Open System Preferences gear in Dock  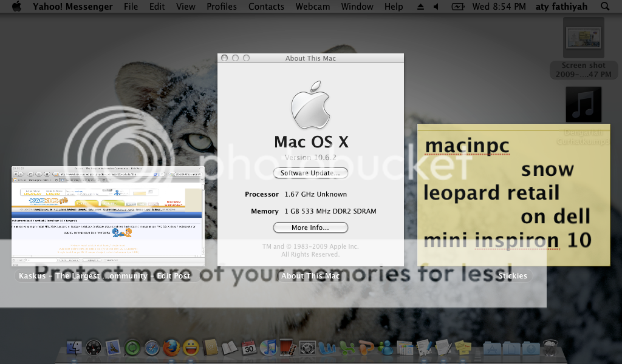[307, 348]
